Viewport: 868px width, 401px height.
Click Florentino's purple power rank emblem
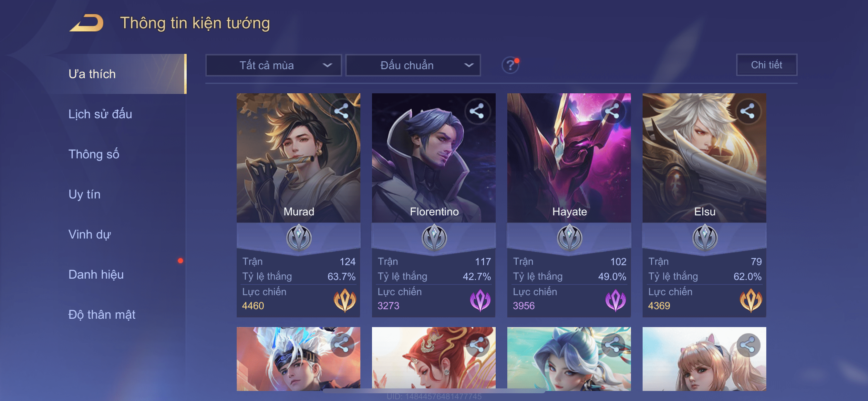480,300
